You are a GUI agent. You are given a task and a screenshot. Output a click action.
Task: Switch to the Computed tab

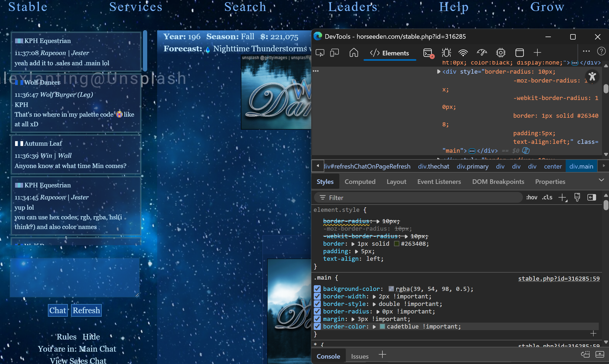click(360, 182)
